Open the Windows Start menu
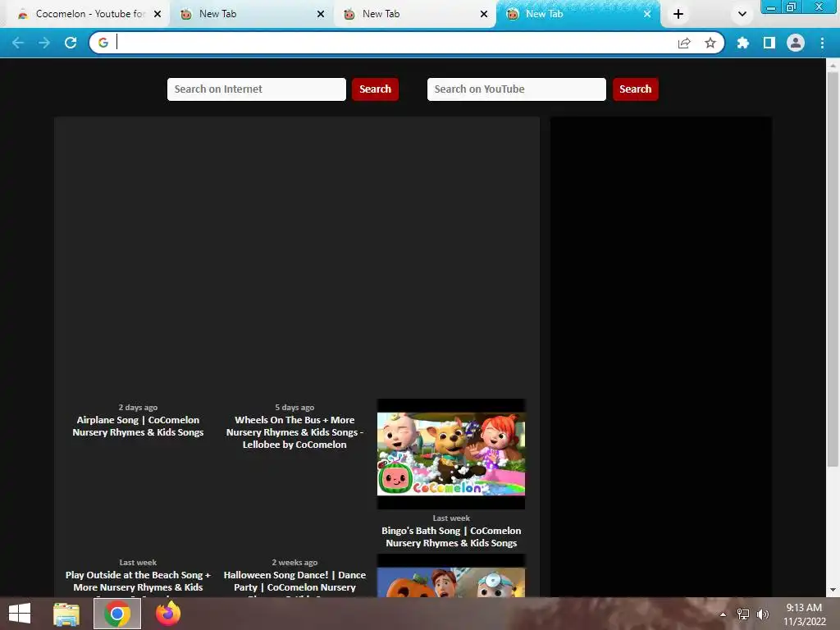The image size is (840, 630). [20, 614]
